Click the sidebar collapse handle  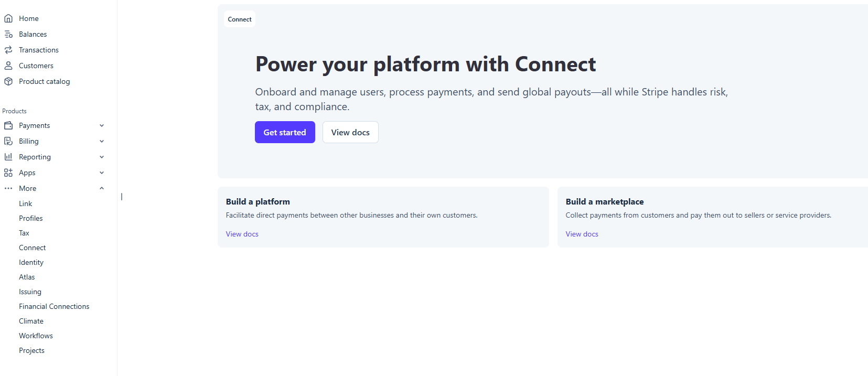[x=122, y=197]
